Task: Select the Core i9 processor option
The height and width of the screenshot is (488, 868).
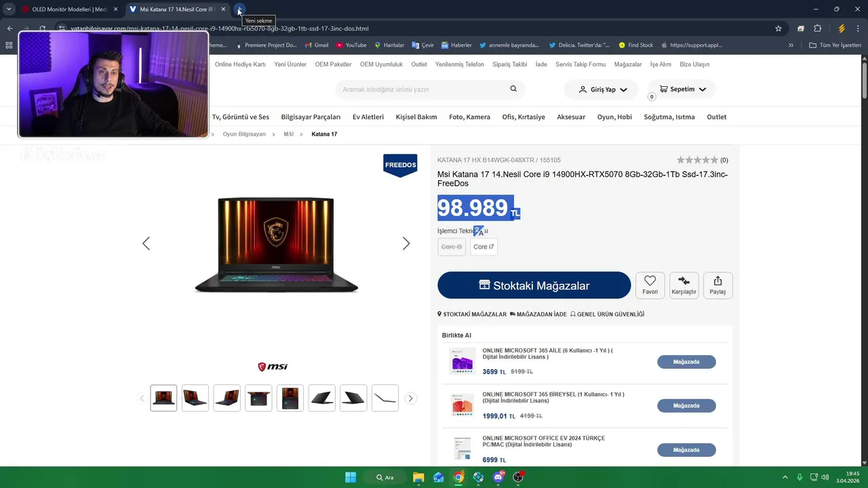Action: 452,247
